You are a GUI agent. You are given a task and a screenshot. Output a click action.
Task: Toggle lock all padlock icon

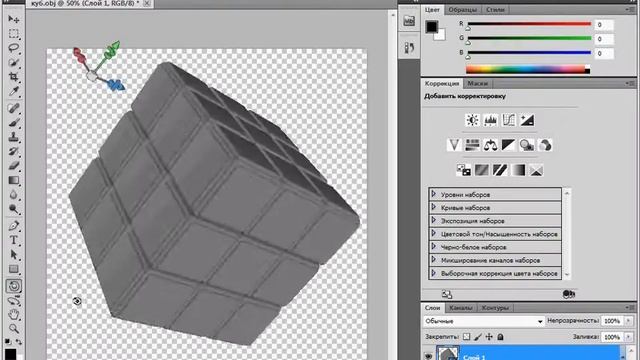tap(500, 337)
